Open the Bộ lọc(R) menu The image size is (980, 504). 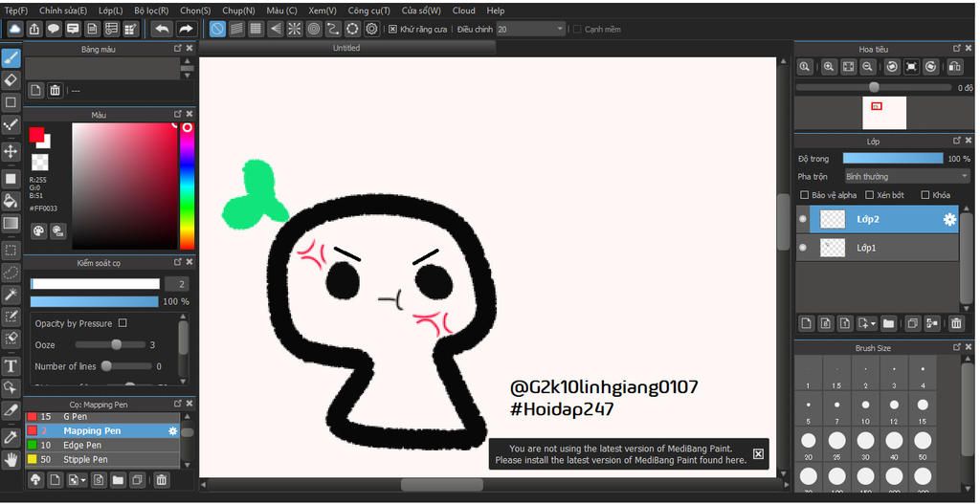(x=151, y=11)
